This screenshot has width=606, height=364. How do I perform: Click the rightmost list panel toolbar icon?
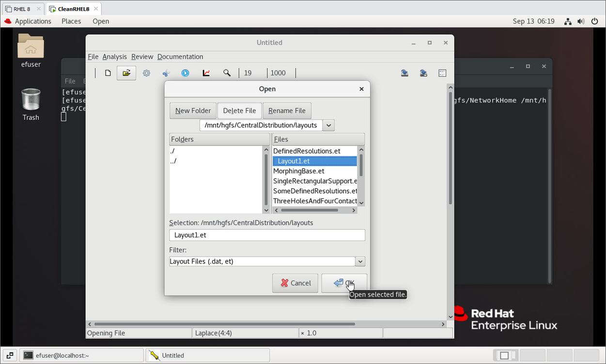(442, 73)
